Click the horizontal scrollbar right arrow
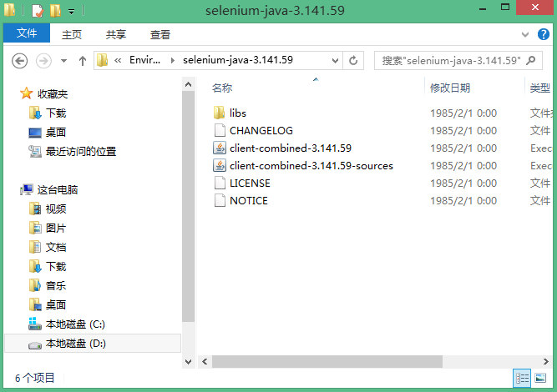Viewport: 557px width, 392px height. 545,361
